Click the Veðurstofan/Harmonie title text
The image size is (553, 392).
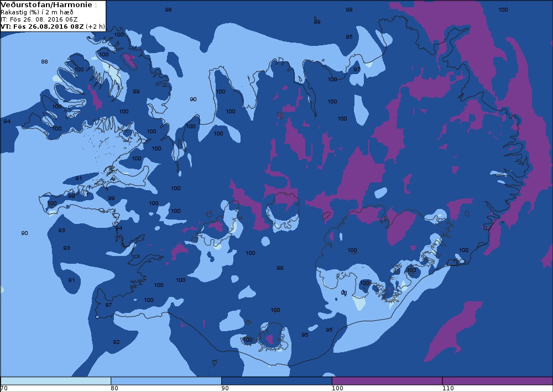pyautogui.click(x=48, y=5)
